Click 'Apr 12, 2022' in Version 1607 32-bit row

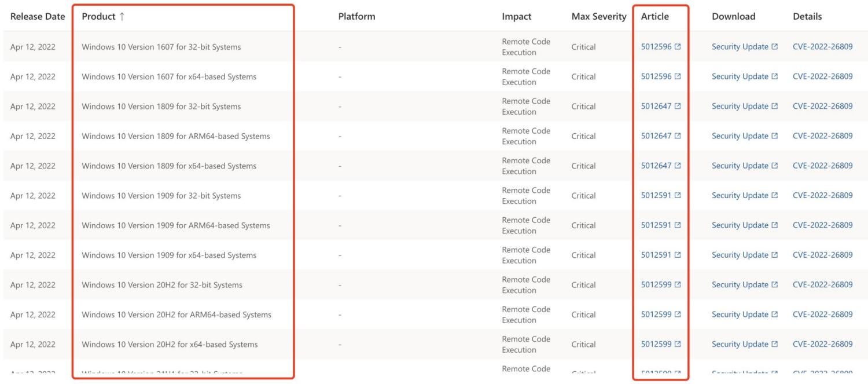click(33, 47)
